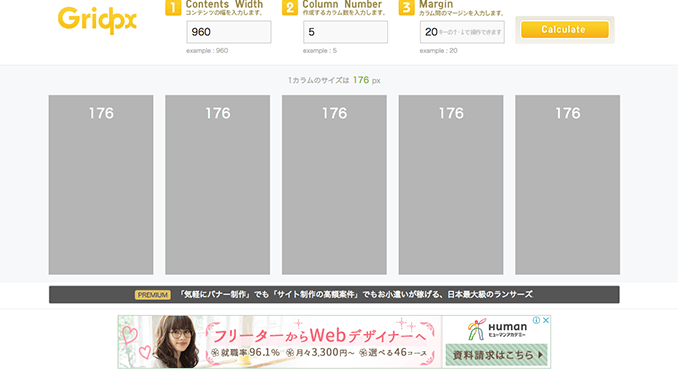This screenshot has height=369, width=678.
Task: Select the first 176 column block
Action: tap(101, 185)
